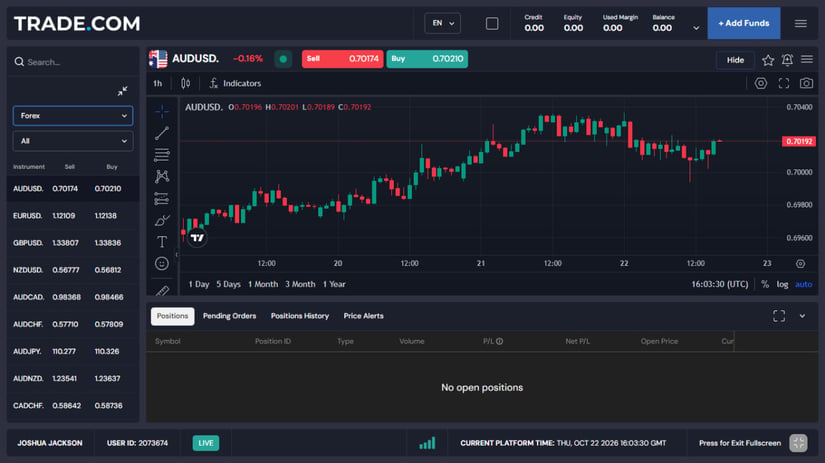This screenshot has width=825, height=463.
Task: Set chart range to 3 Month
Action: pos(300,284)
